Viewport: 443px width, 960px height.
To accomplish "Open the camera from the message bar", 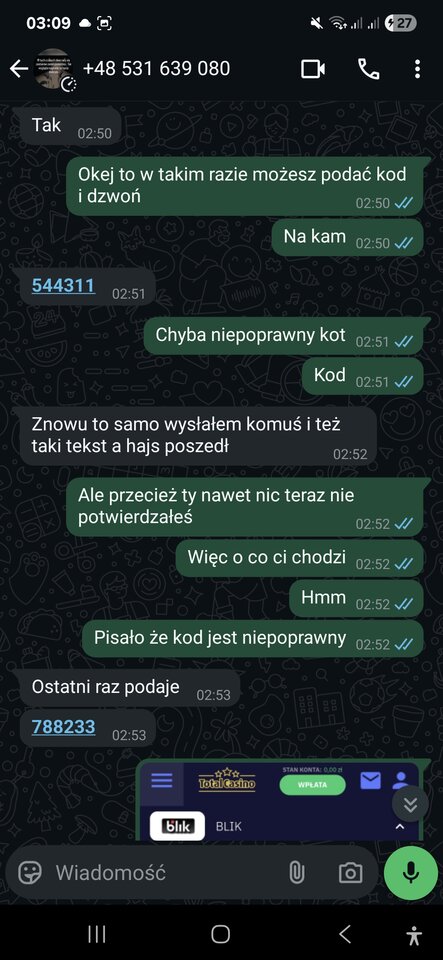I will pos(350,872).
